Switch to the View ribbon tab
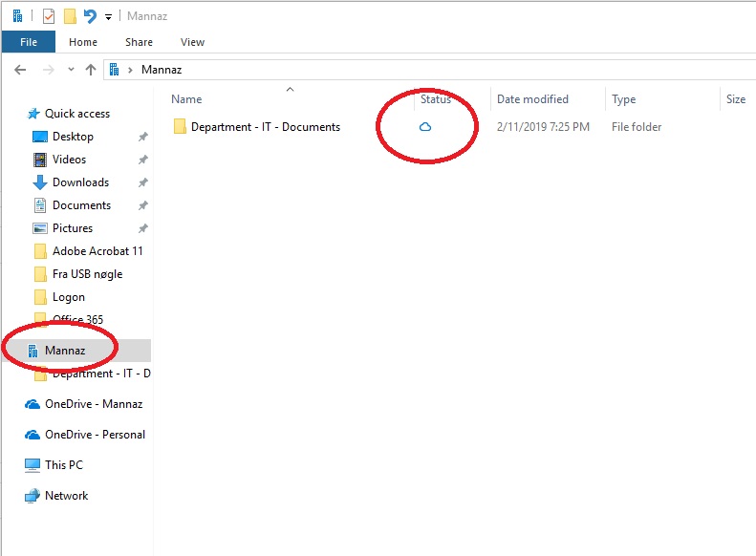The image size is (756, 556). point(192,42)
